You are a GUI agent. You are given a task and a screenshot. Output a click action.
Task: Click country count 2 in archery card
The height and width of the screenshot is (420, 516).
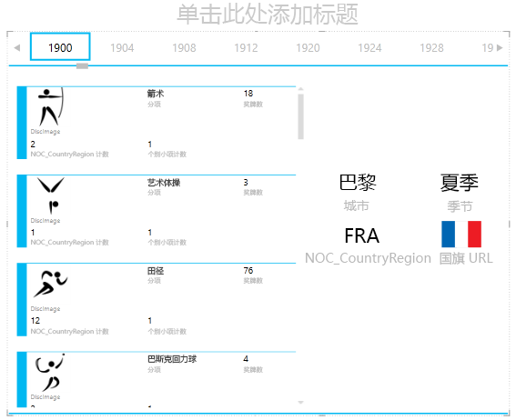pos(33,145)
